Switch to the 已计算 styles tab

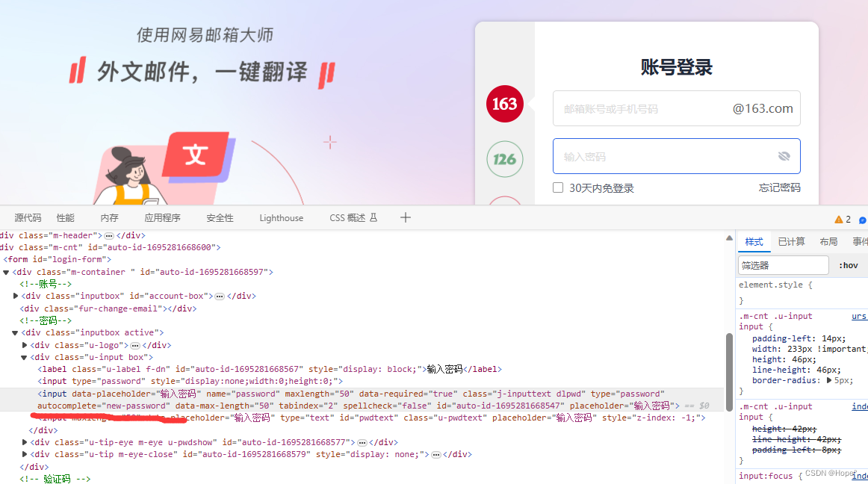(790, 241)
